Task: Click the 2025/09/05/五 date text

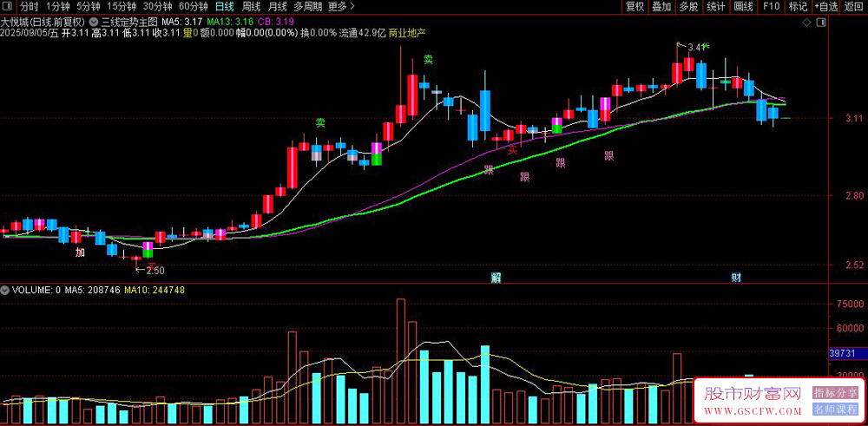Action: point(30,33)
